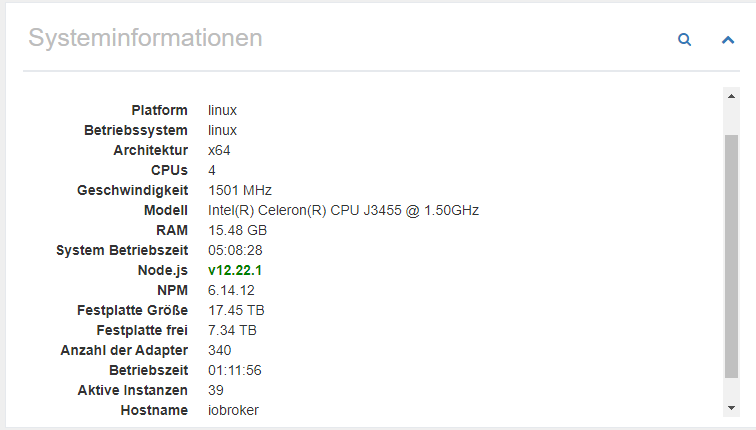Click the magnifier search icon
This screenshot has width=756, height=430.
[x=685, y=40]
